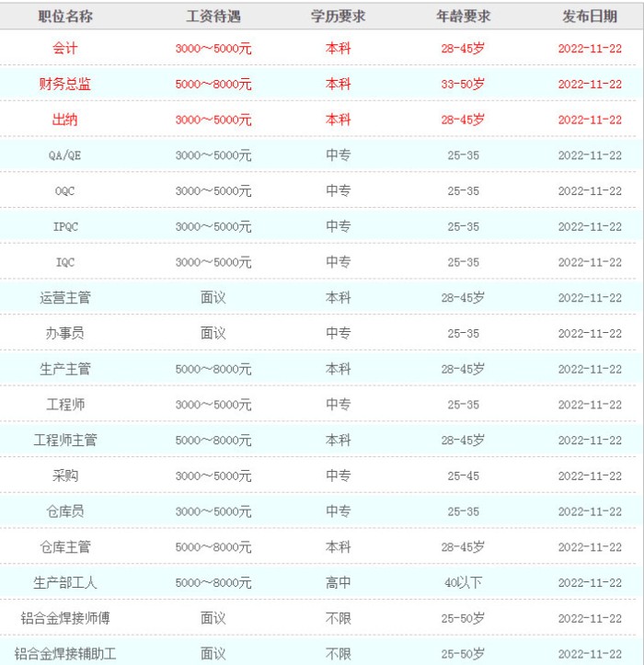Open the 会计 job posting
The width and height of the screenshot is (644, 665).
(65, 49)
